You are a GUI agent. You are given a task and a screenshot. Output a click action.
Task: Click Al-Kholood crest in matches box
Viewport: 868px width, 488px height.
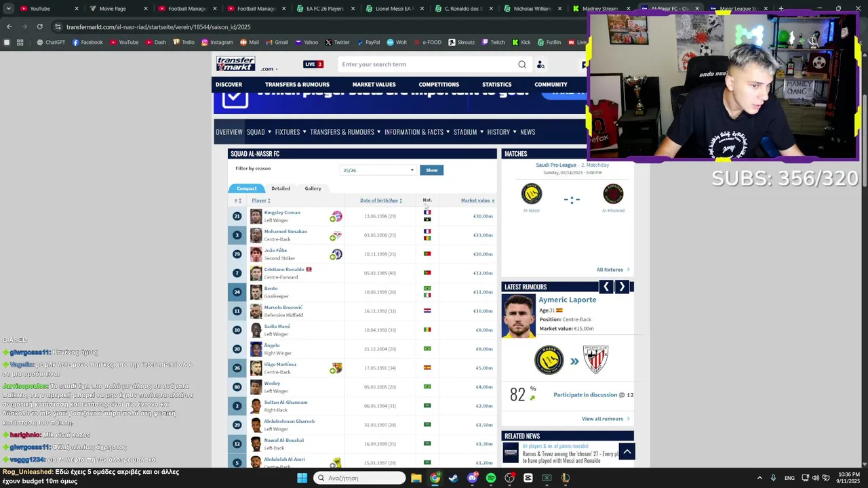pyautogui.click(x=613, y=194)
